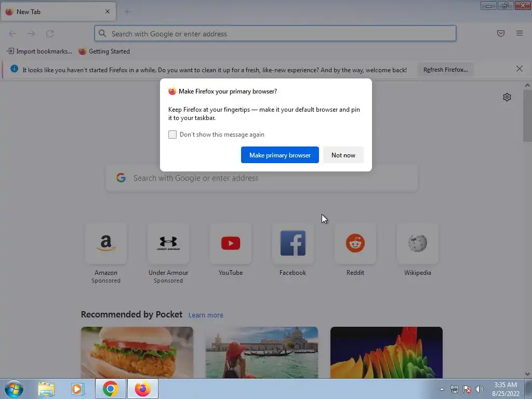532x399 pixels.
Task: Click the address bar search magnifier icon
Action: click(102, 33)
